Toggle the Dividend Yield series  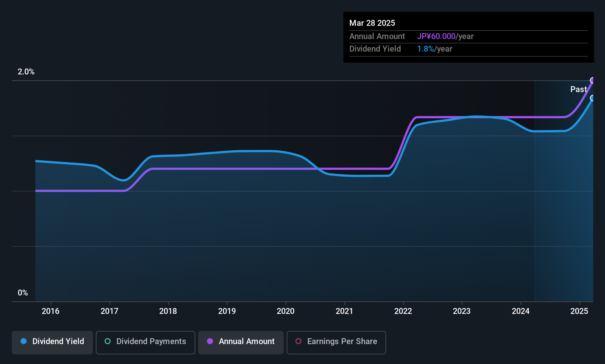tap(52, 343)
